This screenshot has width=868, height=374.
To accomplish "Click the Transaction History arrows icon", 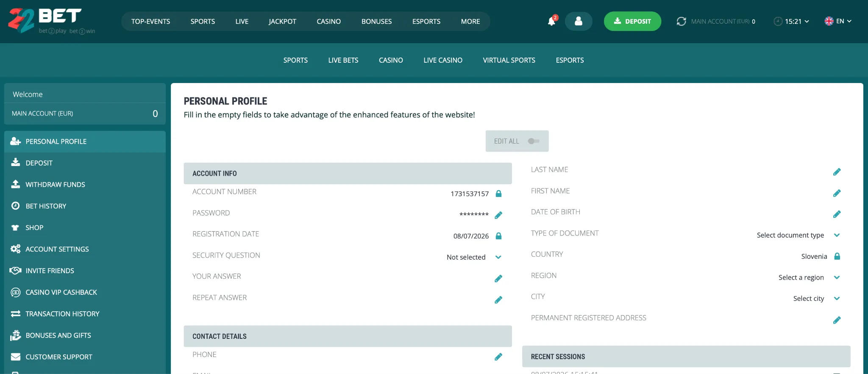I will 15,314.
